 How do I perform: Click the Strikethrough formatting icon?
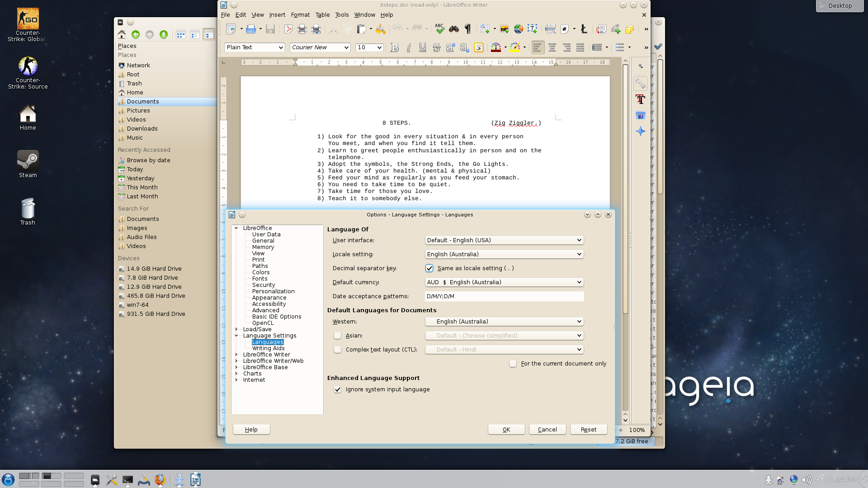pyautogui.click(x=437, y=47)
